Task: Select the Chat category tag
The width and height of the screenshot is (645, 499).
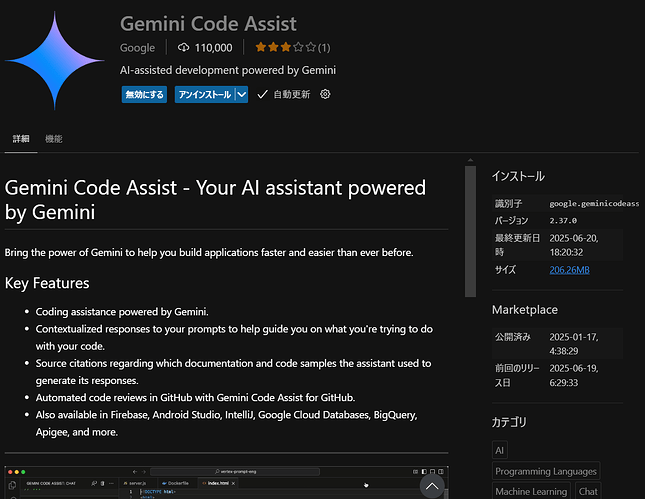Action: coord(588,491)
